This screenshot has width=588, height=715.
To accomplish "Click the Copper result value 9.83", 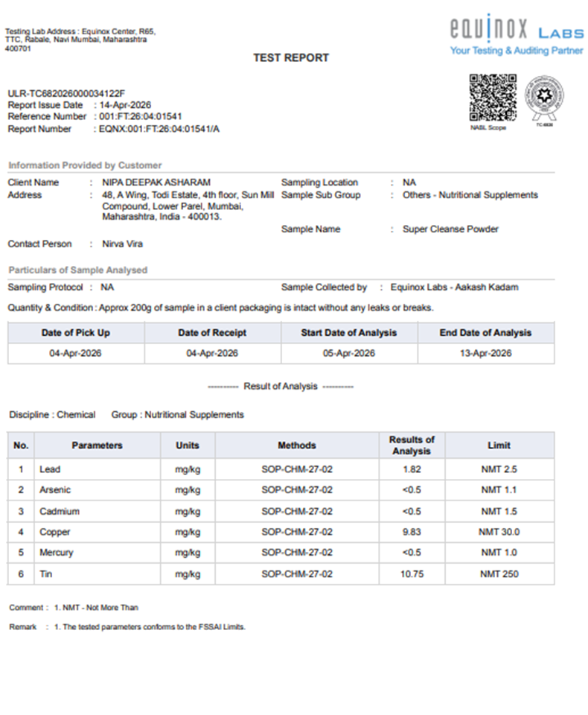I will click(x=411, y=532).
